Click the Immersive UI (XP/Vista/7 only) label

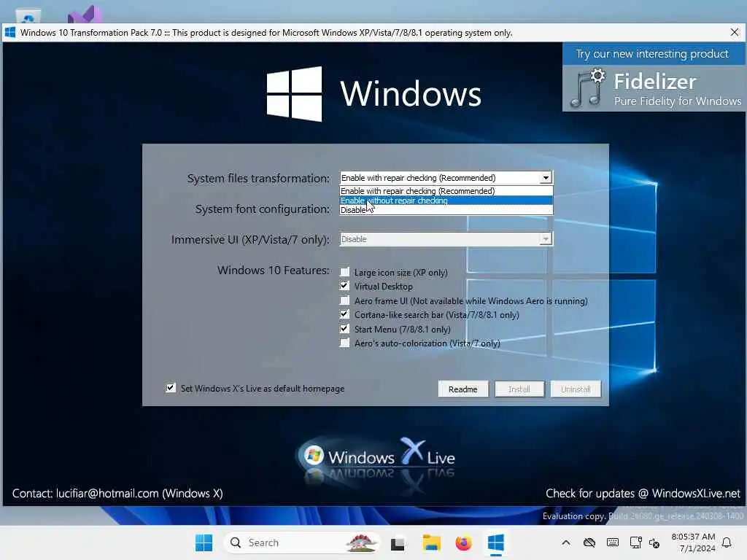coord(250,239)
